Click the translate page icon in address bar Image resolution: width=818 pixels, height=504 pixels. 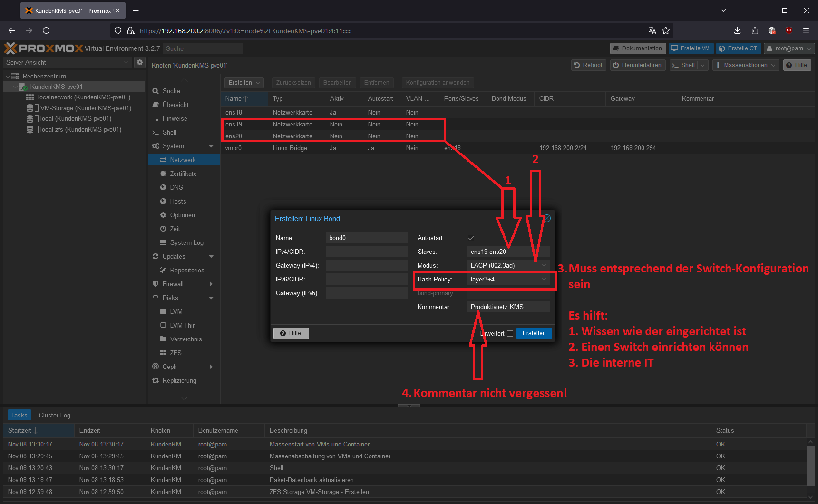(652, 30)
